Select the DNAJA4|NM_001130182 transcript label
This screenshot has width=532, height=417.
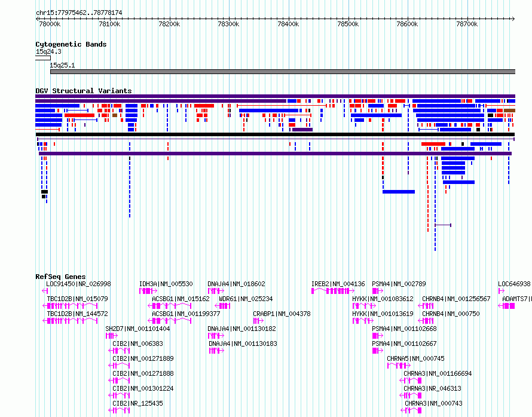[242, 329]
